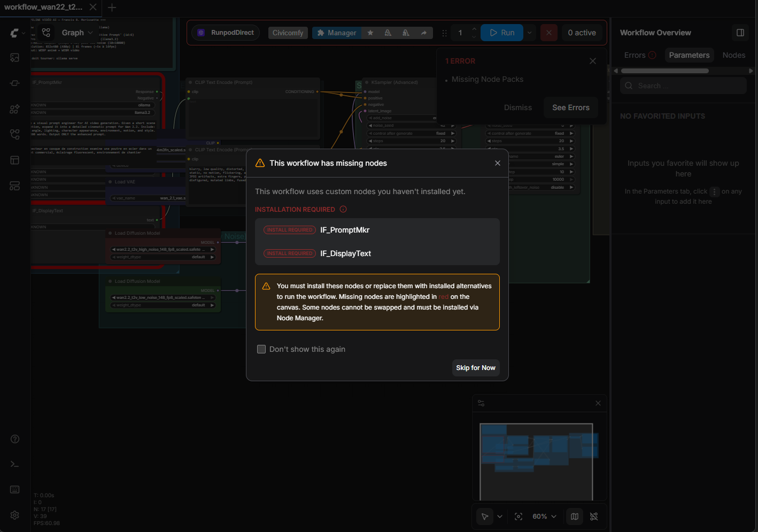Open the minimap settings sliders icon
This screenshot has width=758, height=532.
click(481, 403)
